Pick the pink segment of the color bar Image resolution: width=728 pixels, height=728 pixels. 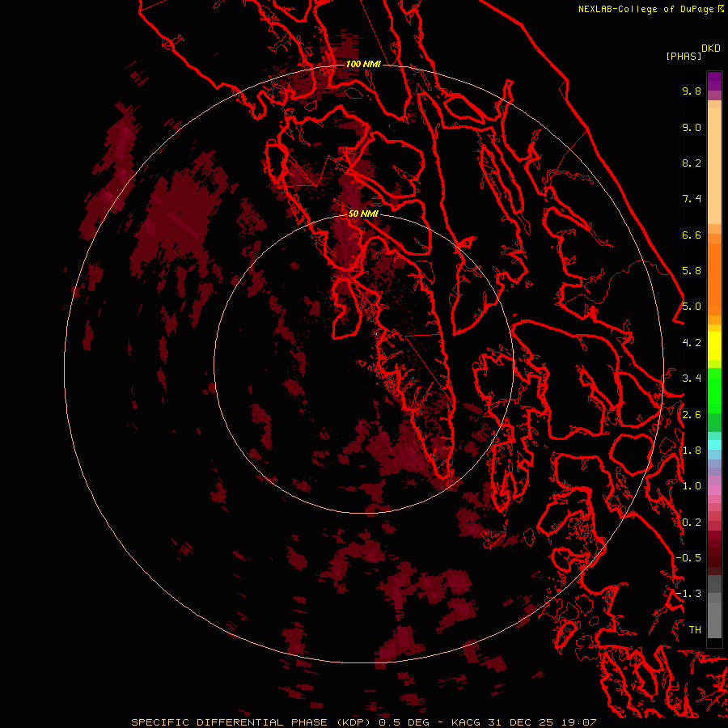(714, 490)
